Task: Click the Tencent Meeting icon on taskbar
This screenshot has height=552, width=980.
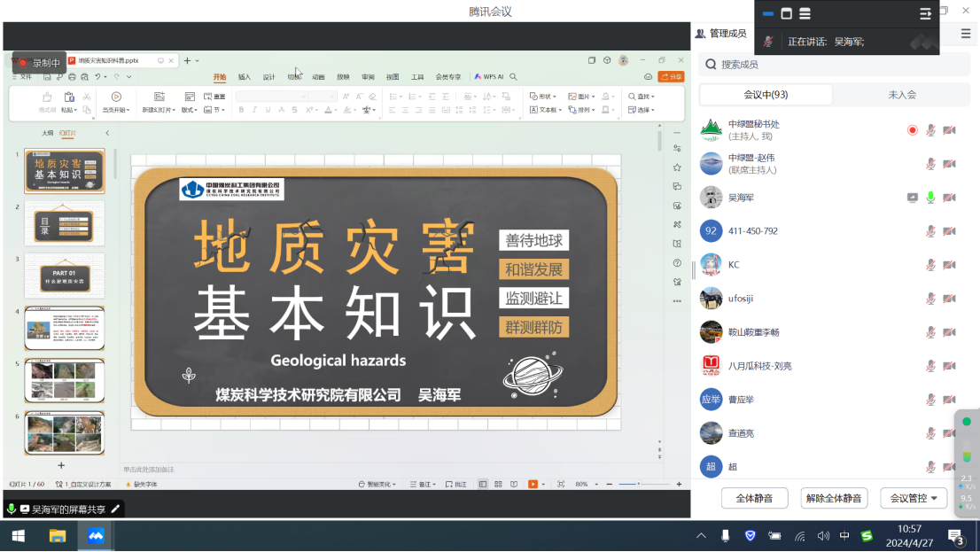Action: 96,536
